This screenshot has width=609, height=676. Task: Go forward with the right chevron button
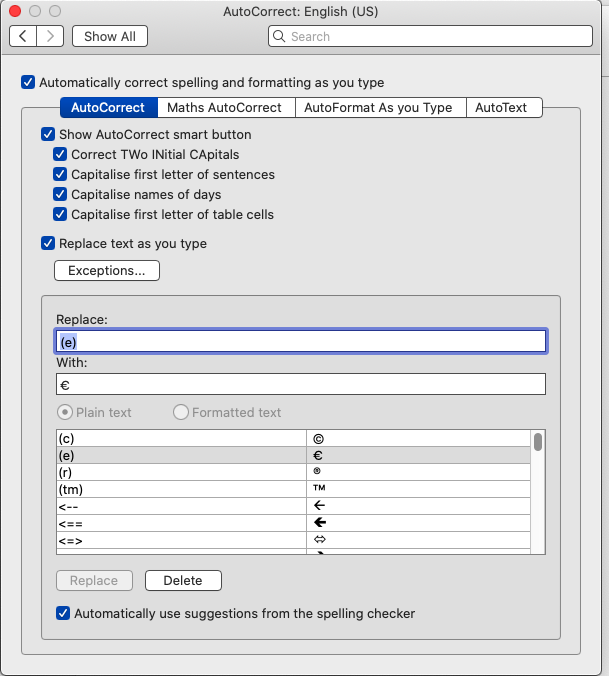tap(50, 36)
